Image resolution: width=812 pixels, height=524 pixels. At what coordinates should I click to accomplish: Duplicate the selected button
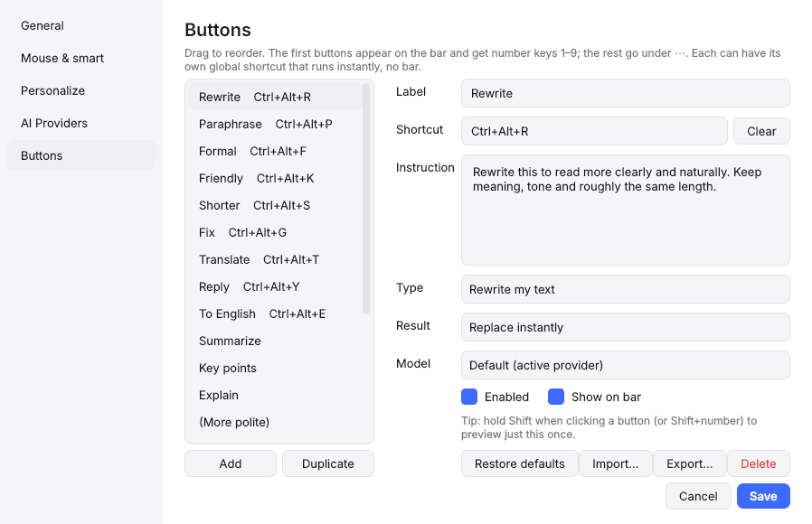click(x=328, y=463)
